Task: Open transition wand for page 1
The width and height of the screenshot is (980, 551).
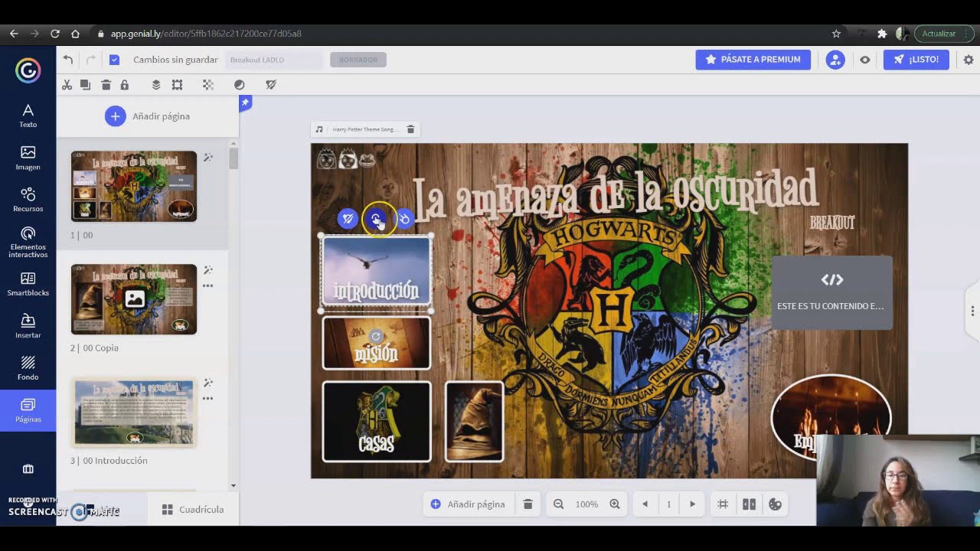Action: coord(207,158)
